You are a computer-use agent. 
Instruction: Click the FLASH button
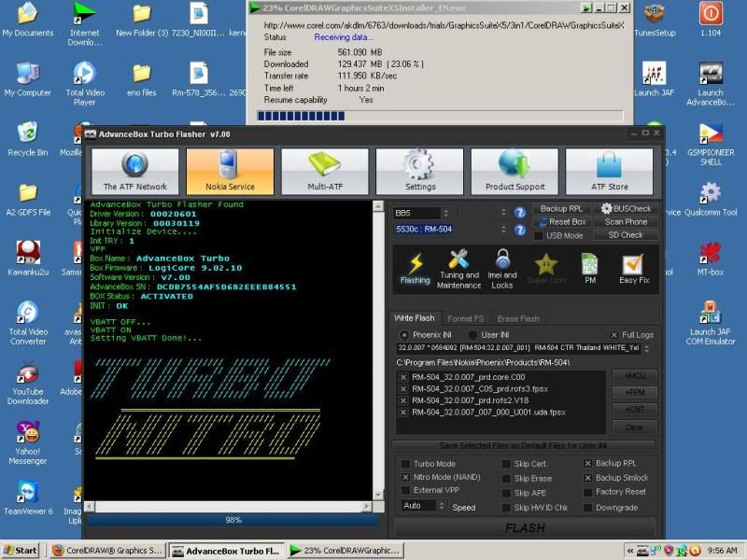(x=525, y=528)
